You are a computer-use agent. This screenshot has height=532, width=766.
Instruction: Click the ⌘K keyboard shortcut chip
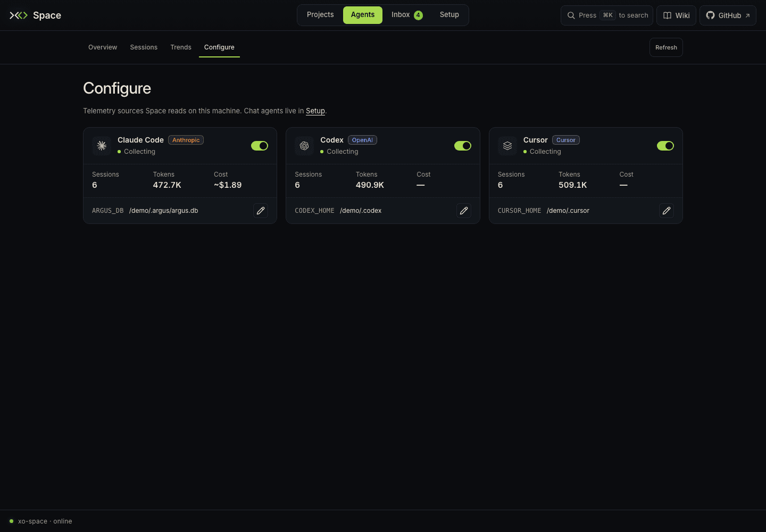pyautogui.click(x=607, y=15)
